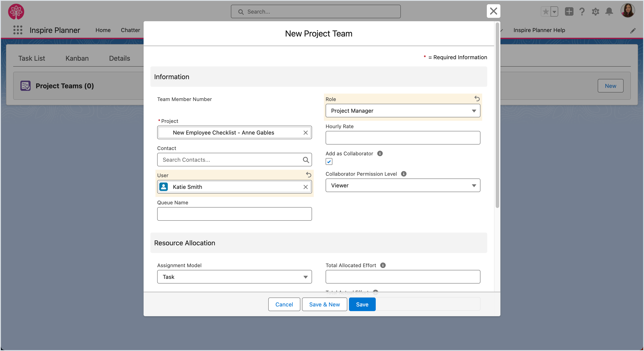
Task: Click the edit navigation pencil icon
Action: pos(633,31)
